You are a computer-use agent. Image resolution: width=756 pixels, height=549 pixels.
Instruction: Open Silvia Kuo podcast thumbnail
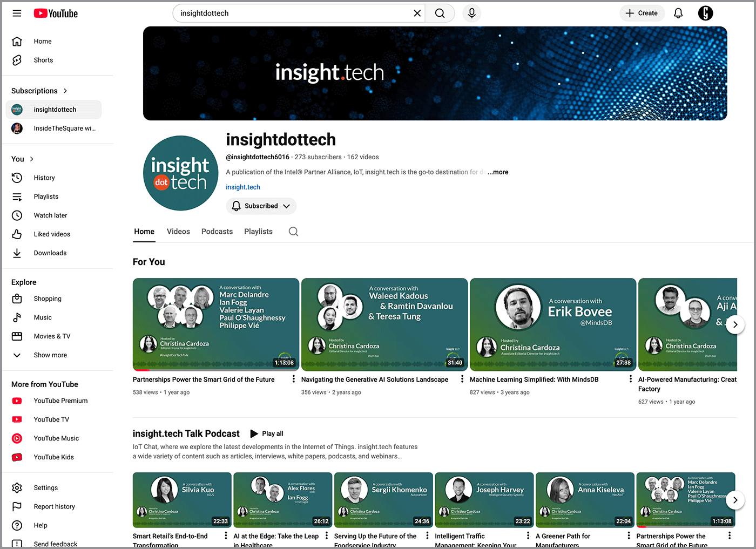click(x=182, y=500)
